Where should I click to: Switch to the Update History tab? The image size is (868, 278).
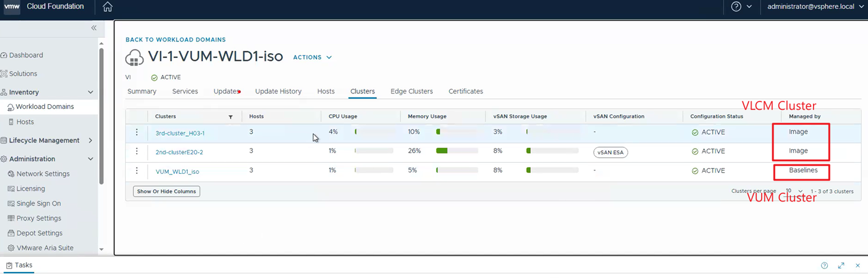[278, 92]
